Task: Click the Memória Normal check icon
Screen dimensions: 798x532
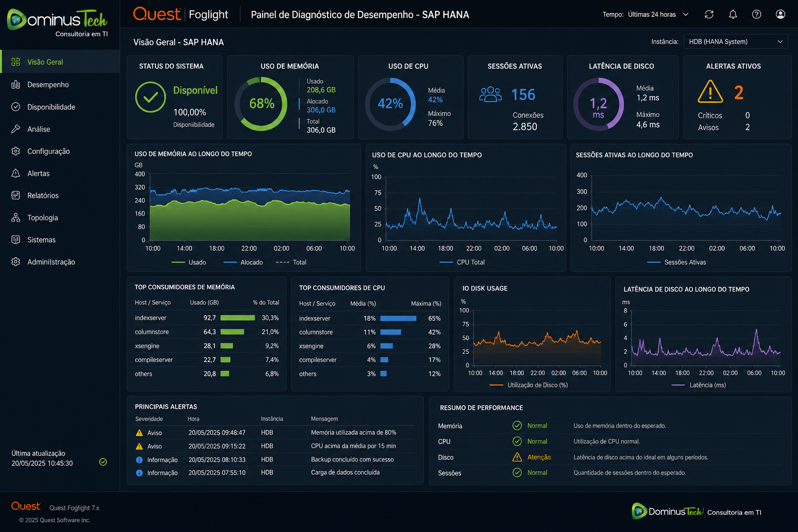Action: point(517,425)
